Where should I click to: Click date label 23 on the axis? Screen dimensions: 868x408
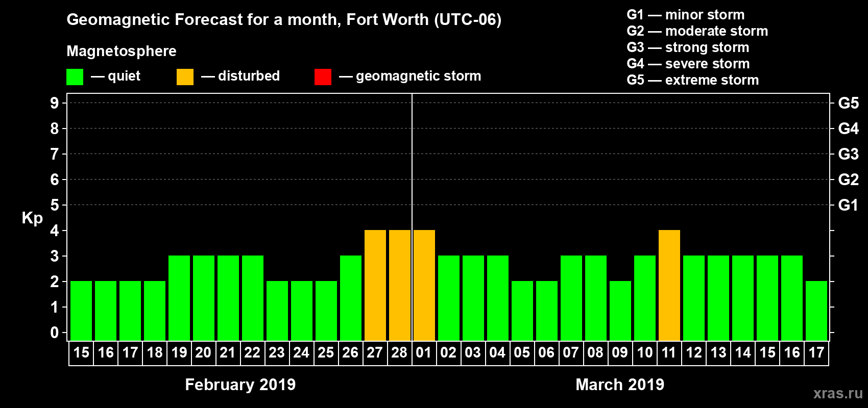(x=277, y=352)
